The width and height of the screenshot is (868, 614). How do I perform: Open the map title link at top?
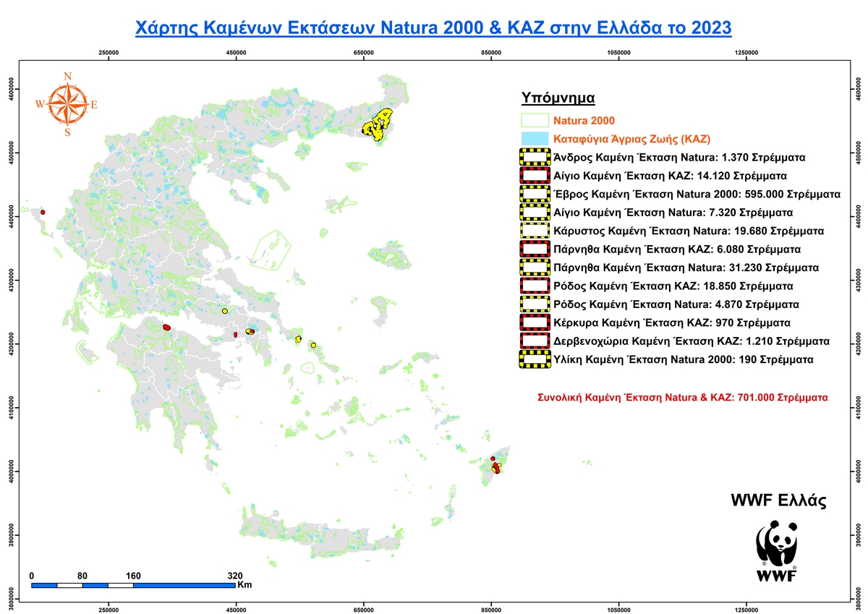[434, 27]
